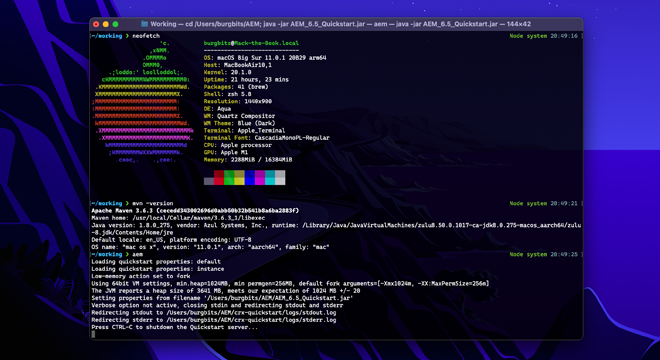Close the Terminal window with the red button
Image resolution: width=660 pixels, height=360 pixels.
tap(96, 24)
